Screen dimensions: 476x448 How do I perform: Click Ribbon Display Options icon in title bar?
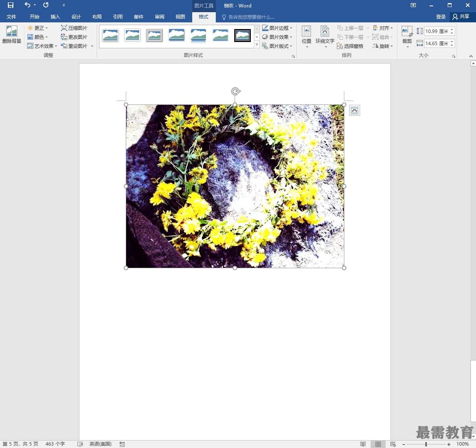tap(413, 5)
